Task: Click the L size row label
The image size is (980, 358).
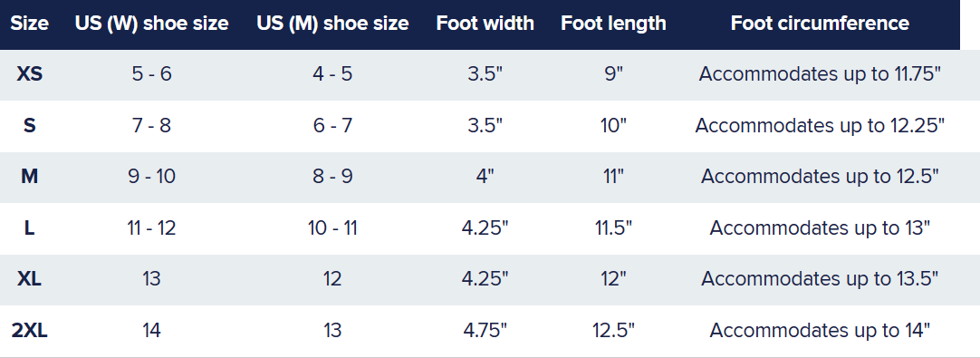Action: (x=29, y=227)
